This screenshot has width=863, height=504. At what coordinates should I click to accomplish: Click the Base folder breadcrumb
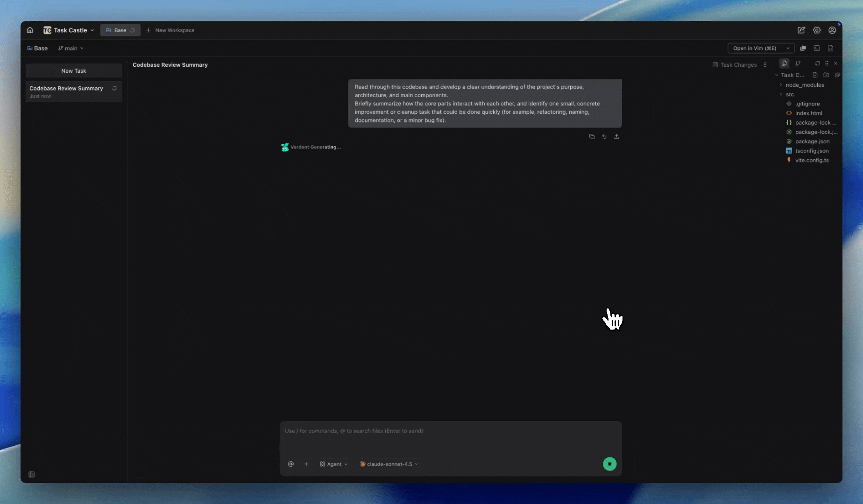point(37,48)
